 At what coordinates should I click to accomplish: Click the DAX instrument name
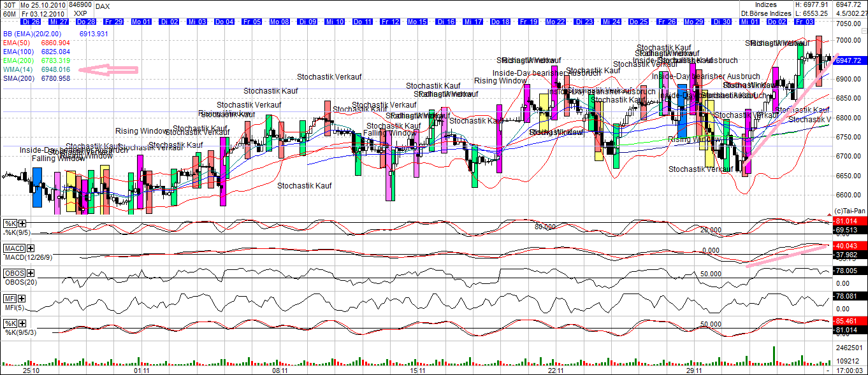pos(103,5)
